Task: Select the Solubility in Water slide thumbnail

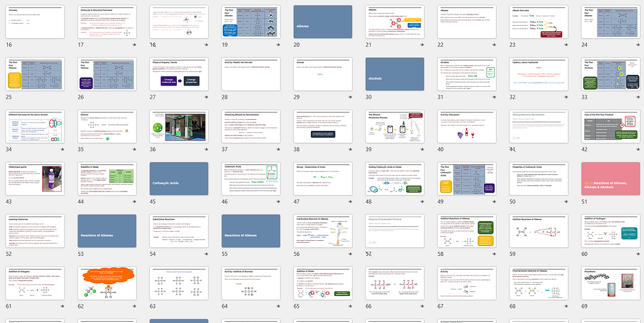Action: pyautogui.click(x=106, y=179)
